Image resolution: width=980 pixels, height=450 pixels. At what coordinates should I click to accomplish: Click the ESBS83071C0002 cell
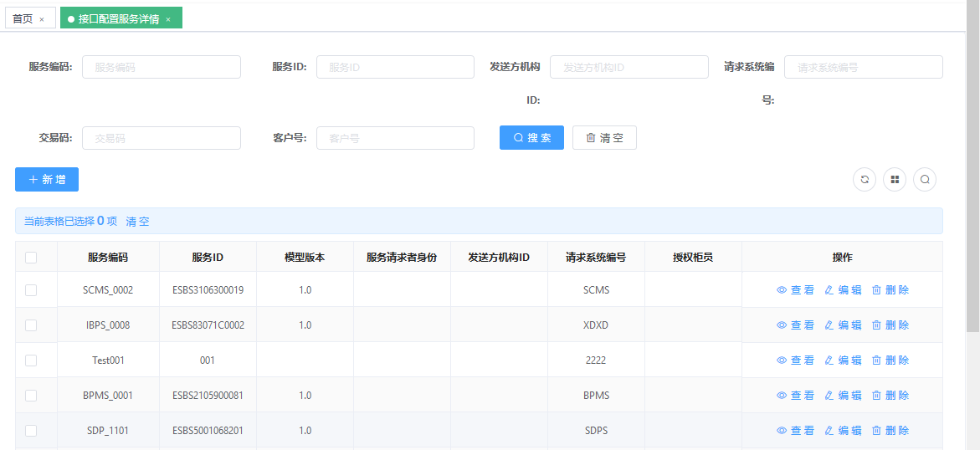pyautogui.click(x=208, y=325)
